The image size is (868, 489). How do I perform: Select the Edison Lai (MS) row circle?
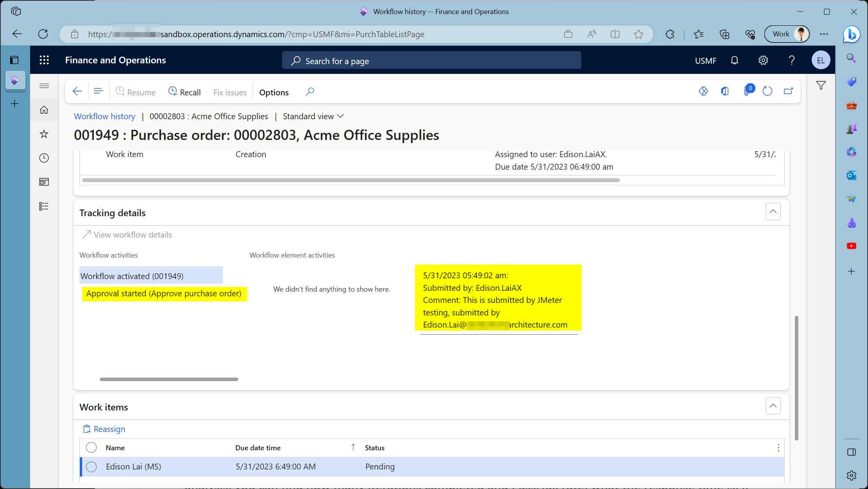[x=91, y=467]
